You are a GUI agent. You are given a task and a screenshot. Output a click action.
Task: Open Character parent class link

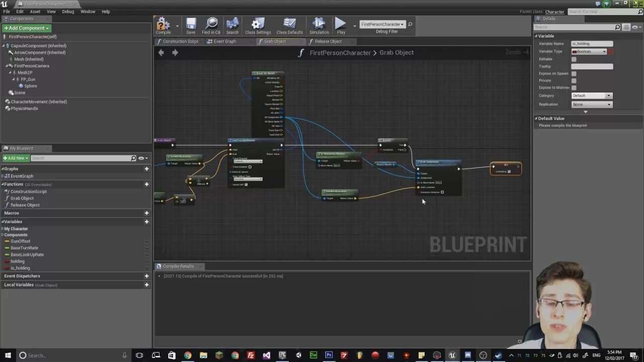click(x=554, y=12)
